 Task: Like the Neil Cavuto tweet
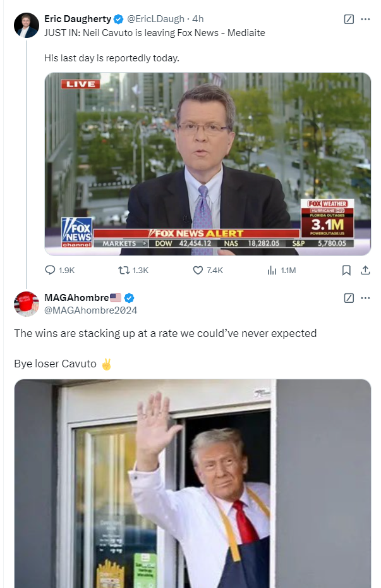[x=198, y=270]
